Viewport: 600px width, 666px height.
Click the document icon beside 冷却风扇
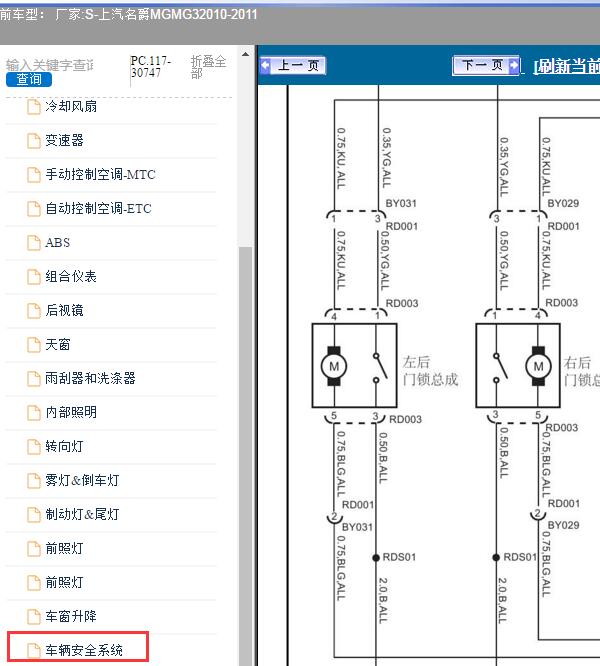coord(34,107)
